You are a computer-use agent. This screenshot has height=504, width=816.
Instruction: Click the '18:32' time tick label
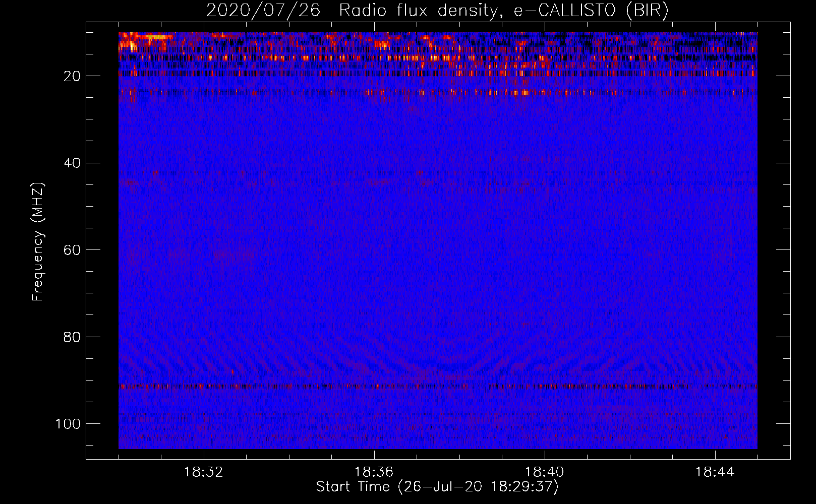(204, 472)
